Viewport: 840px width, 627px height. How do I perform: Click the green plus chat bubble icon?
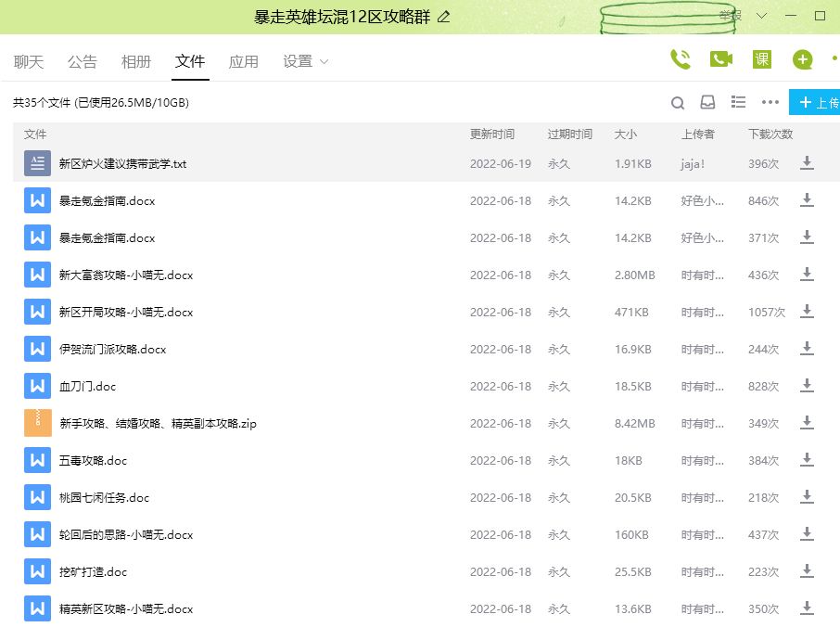coord(802,60)
